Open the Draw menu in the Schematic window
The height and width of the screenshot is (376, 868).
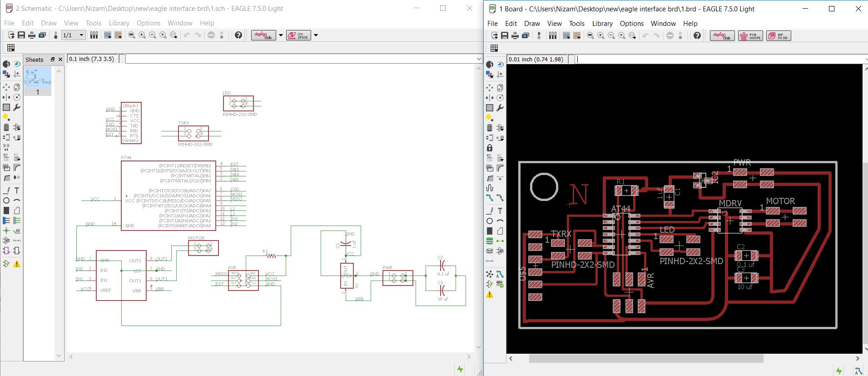[x=49, y=23]
